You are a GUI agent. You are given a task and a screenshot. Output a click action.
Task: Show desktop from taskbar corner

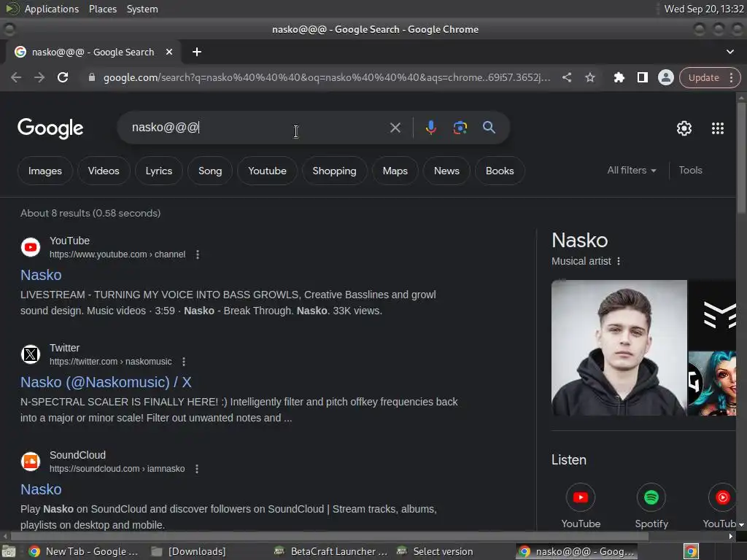pyautogui.click(x=8, y=551)
